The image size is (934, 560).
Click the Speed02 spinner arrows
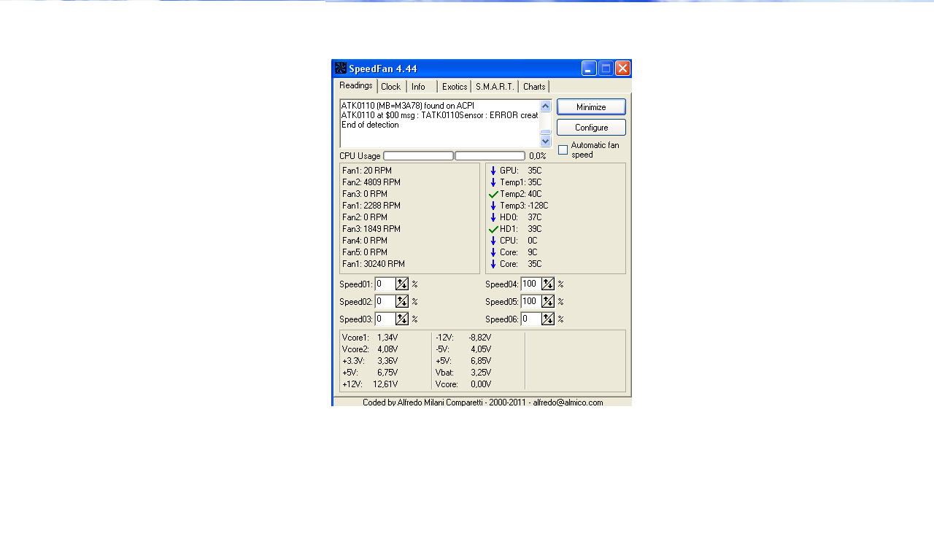(x=402, y=301)
